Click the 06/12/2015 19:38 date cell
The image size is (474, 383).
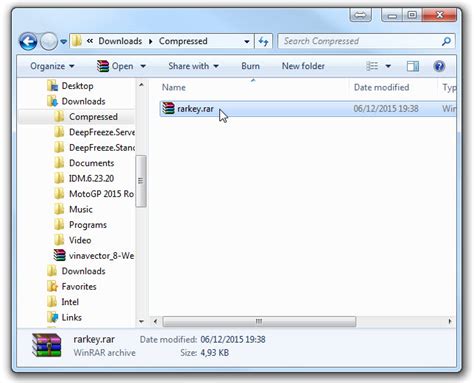coord(386,109)
